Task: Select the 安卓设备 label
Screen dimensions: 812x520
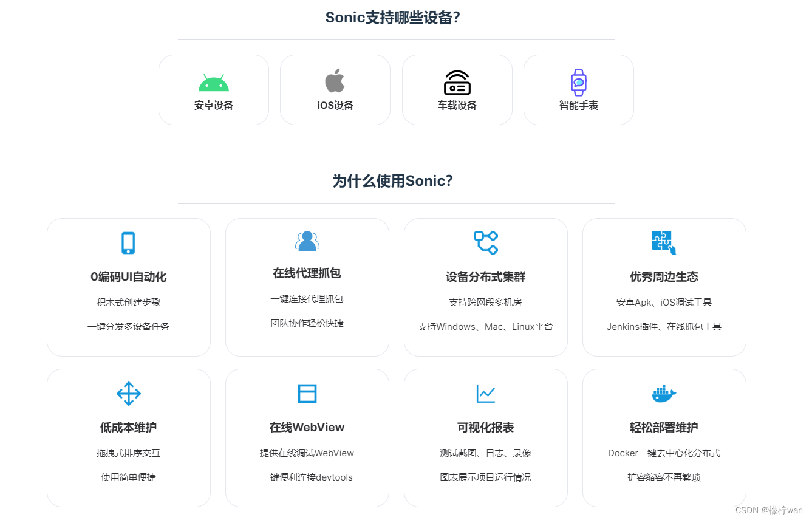Action: 214,106
